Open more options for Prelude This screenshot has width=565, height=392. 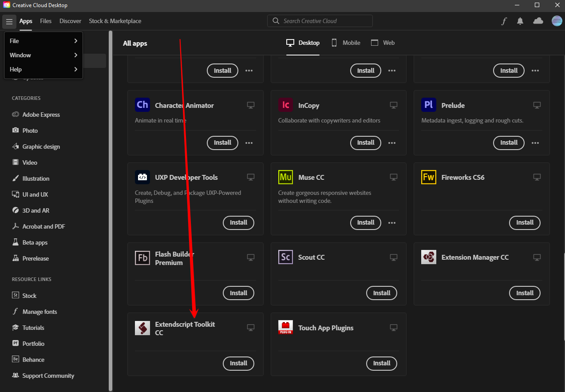[x=535, y=143]
